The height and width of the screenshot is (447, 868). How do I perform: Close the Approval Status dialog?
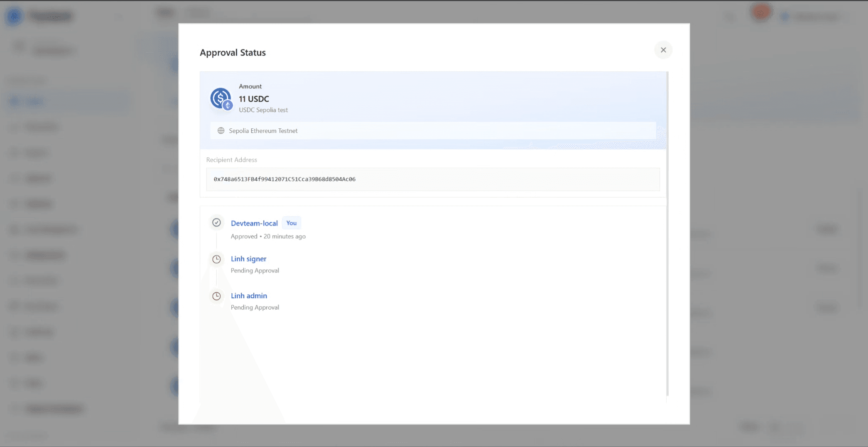[663, 50]
